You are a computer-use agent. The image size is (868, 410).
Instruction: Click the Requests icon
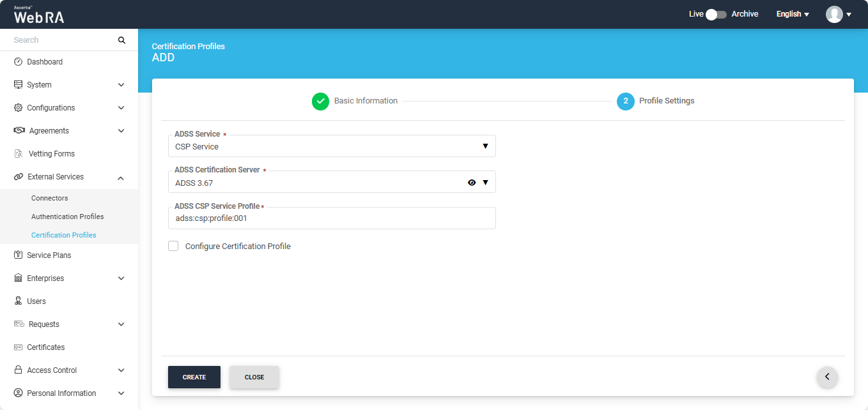(19, 324)
